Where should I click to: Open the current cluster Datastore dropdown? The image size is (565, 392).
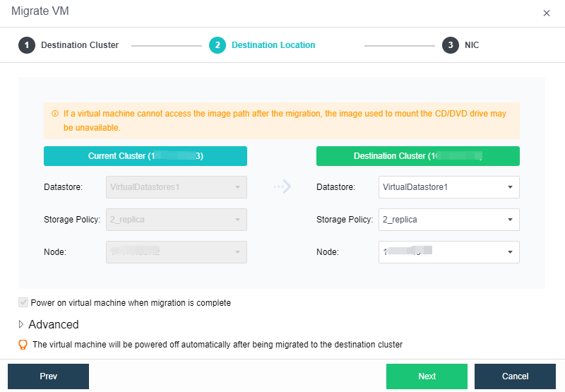176,187
